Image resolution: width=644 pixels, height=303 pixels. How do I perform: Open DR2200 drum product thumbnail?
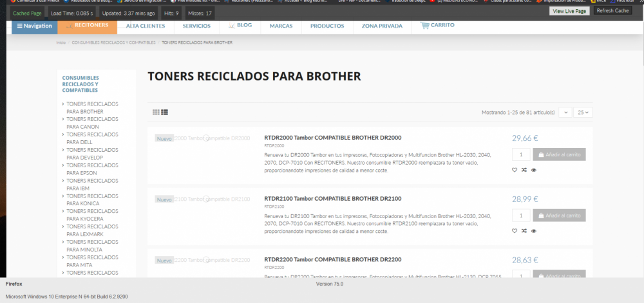(x=202, y=261)
